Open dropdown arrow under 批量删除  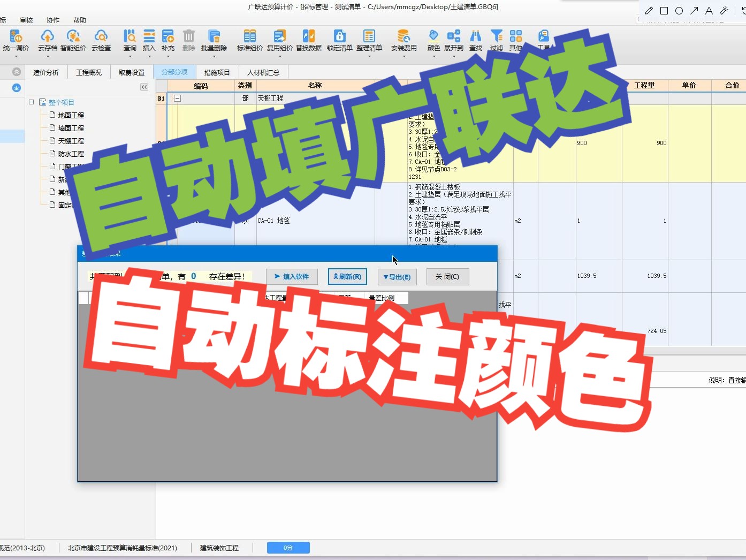[214, 56]
